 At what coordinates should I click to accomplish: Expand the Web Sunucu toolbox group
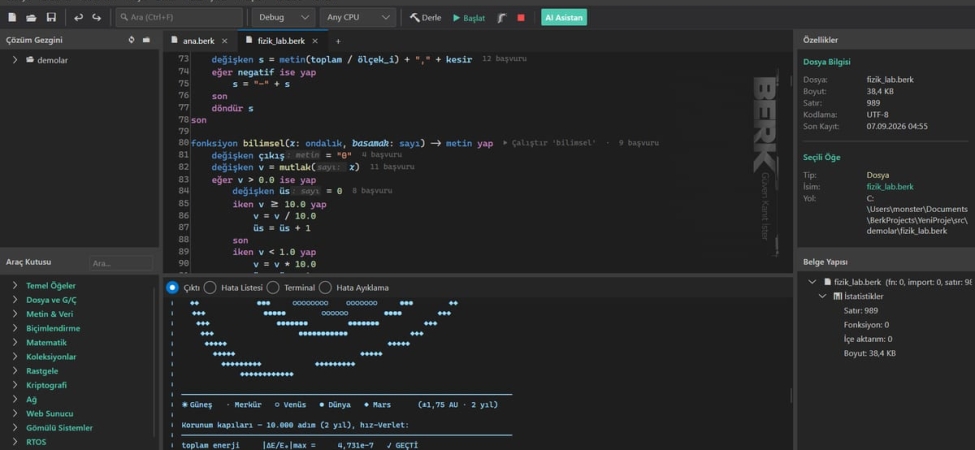click(x=15, y=414)
